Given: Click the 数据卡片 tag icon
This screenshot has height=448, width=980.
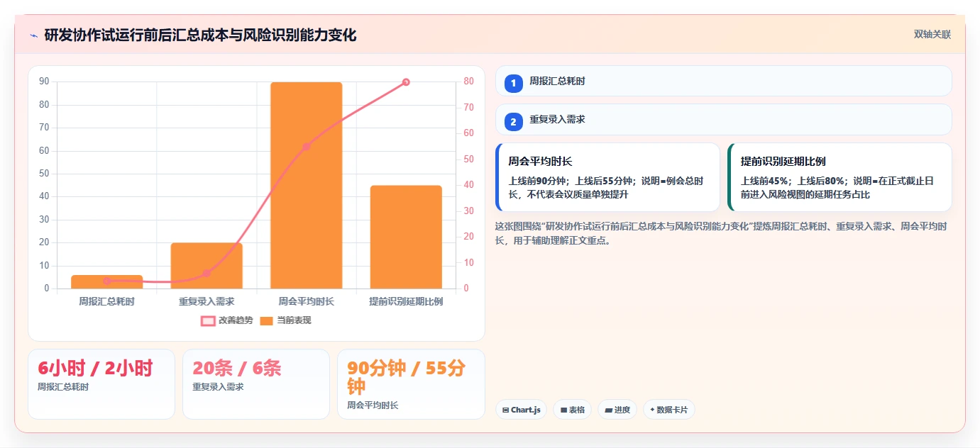Looking at the screenshot, I should pyautogui.click(x=652, y=409).
